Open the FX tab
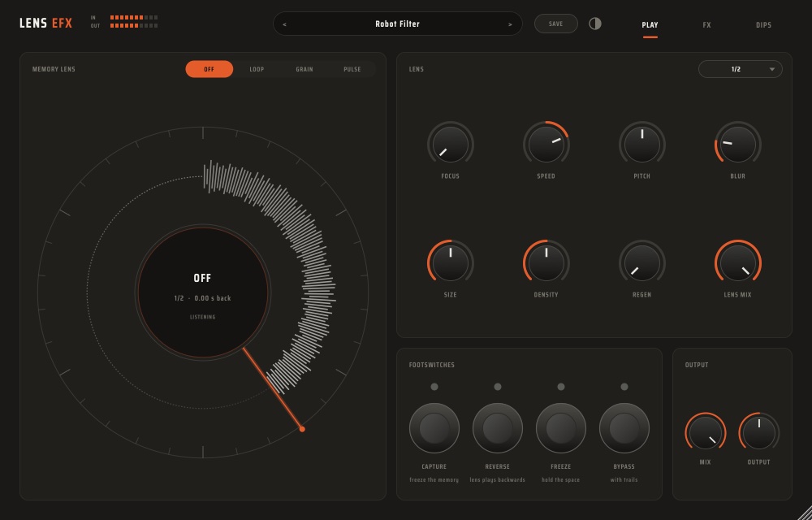Image resolution: width=812 pixels, height=520 pixels. tap(707, 25)
